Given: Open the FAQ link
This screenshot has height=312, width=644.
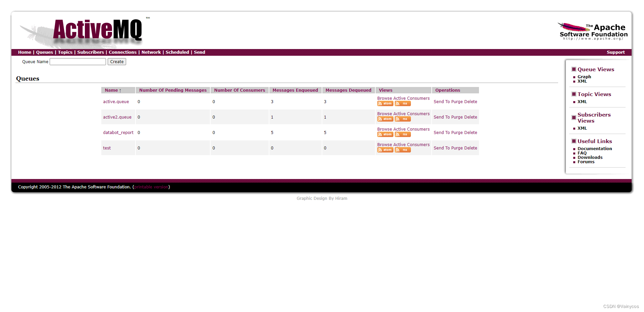Looking at the screenshot, I should (x=582, y=153).
